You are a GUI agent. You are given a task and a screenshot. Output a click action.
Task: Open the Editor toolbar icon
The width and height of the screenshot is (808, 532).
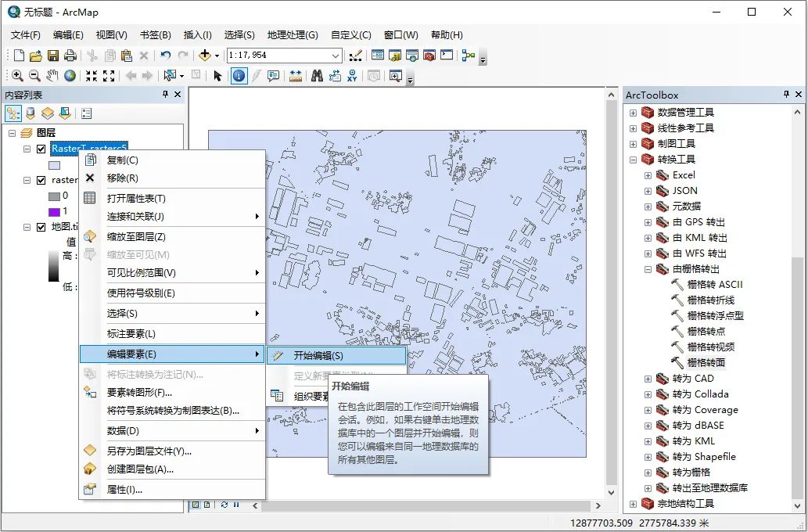[355, 56]
